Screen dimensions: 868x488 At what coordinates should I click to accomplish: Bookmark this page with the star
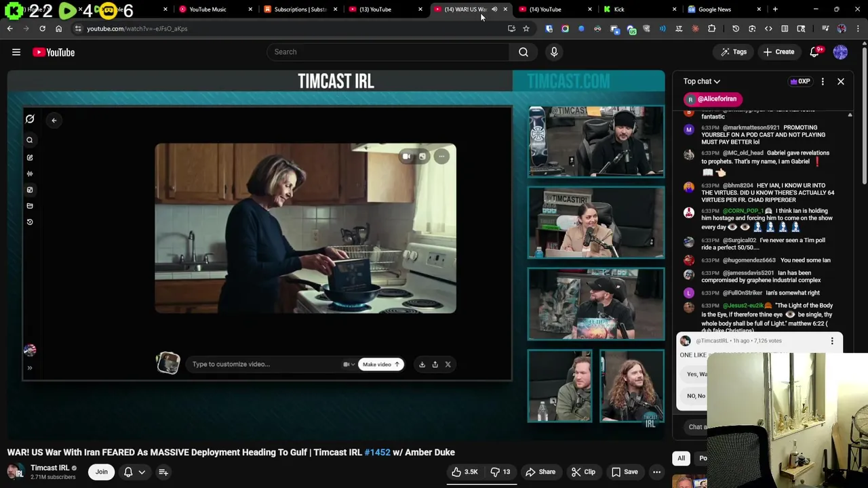[x=526, y=28]
